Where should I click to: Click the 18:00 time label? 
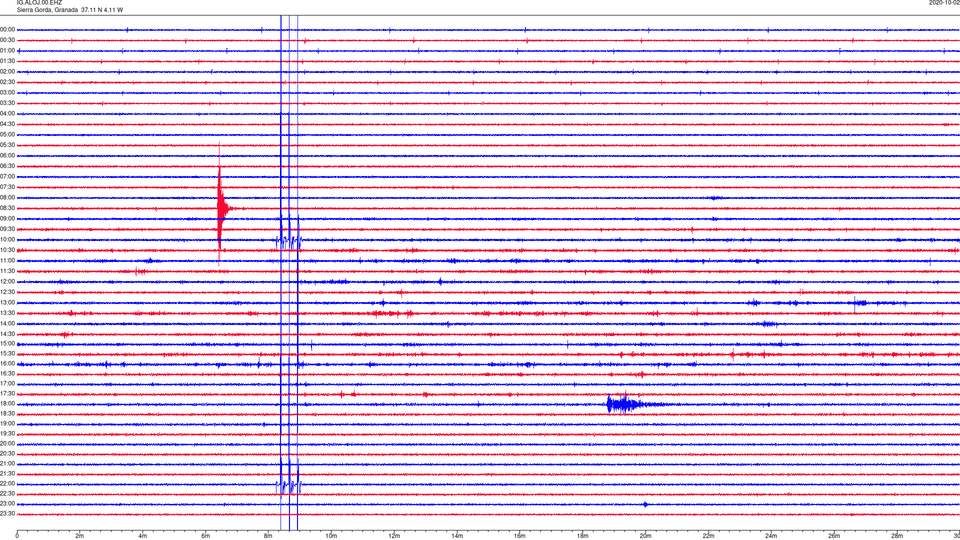tap(7, 404)
